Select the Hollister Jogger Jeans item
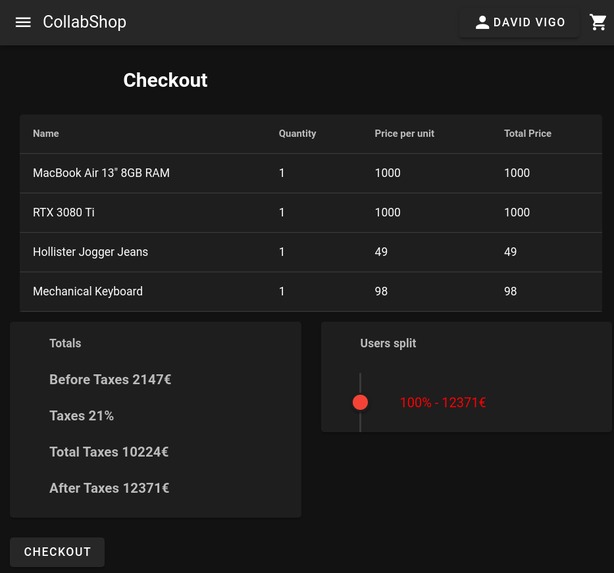 coord(90,252)
